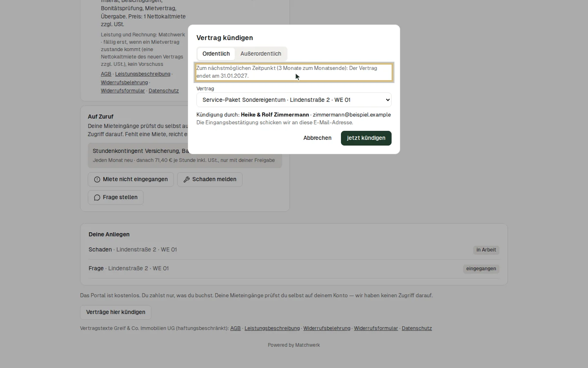Click the eingegangen status badge

(481, 269)
